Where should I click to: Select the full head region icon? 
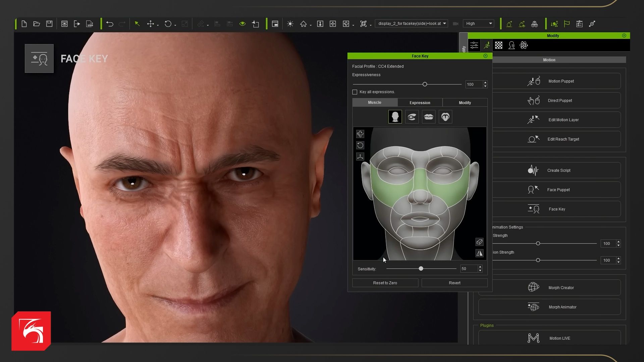click(x=395, y=117)
